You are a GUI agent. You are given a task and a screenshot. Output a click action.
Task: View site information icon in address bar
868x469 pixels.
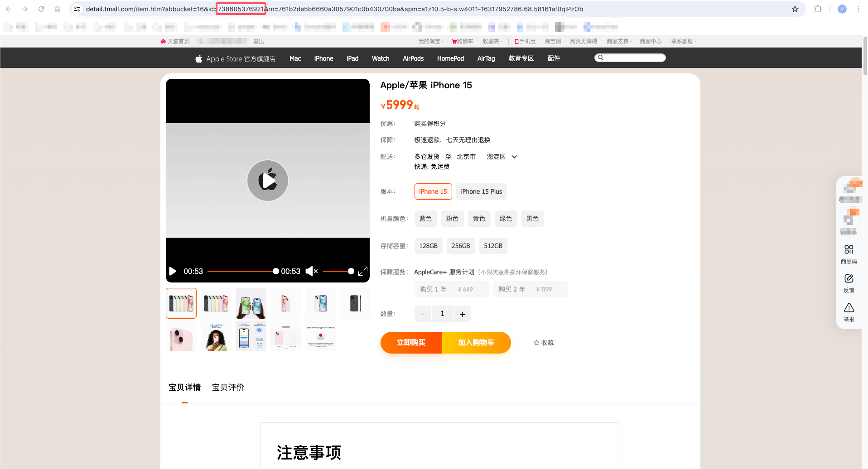77,9
